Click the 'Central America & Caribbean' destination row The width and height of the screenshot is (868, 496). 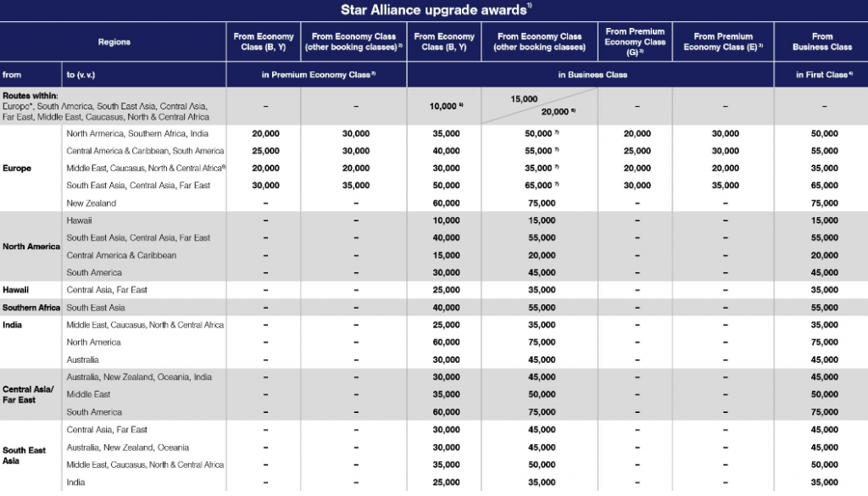point(121,255)
